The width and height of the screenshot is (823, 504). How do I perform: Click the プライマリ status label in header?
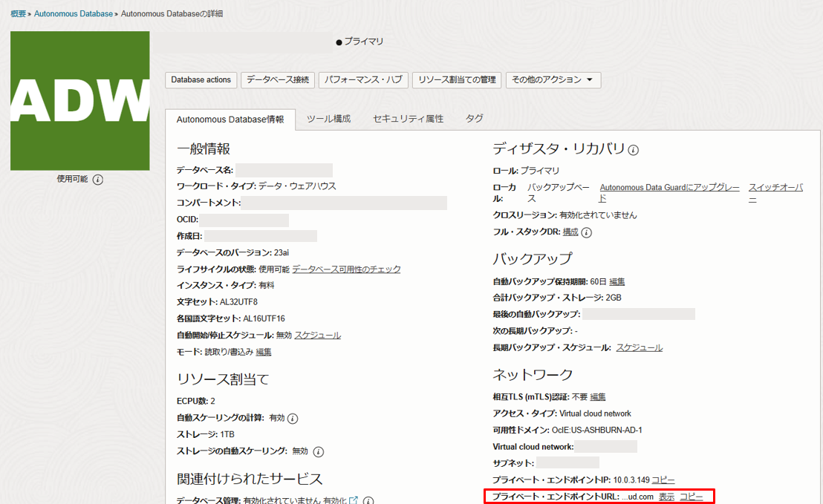point(364,42)
